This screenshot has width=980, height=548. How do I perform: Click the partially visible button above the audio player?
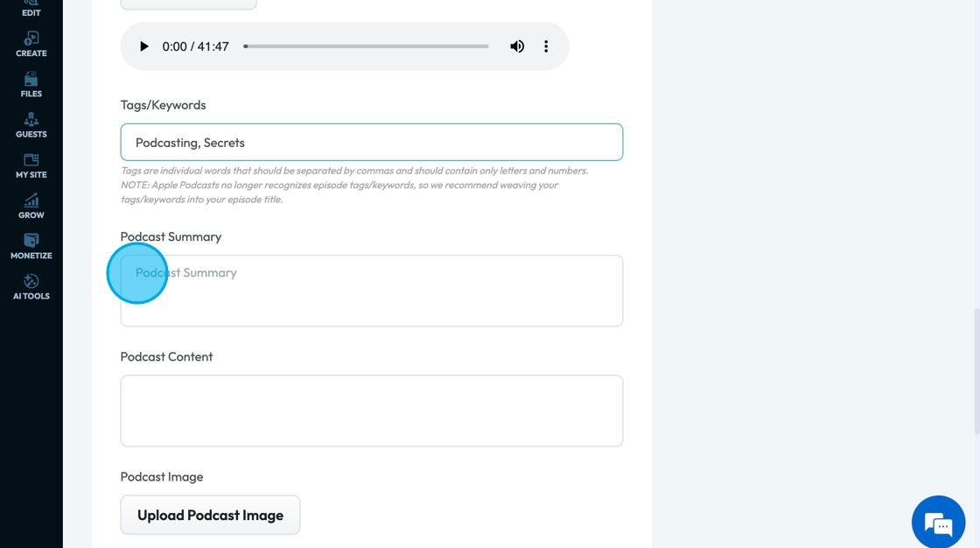point(188,4)
